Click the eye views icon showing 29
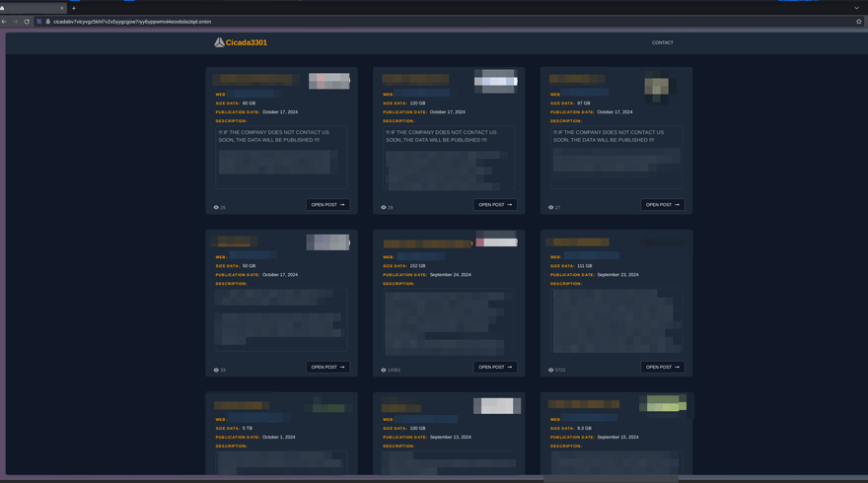 (383, 207)
